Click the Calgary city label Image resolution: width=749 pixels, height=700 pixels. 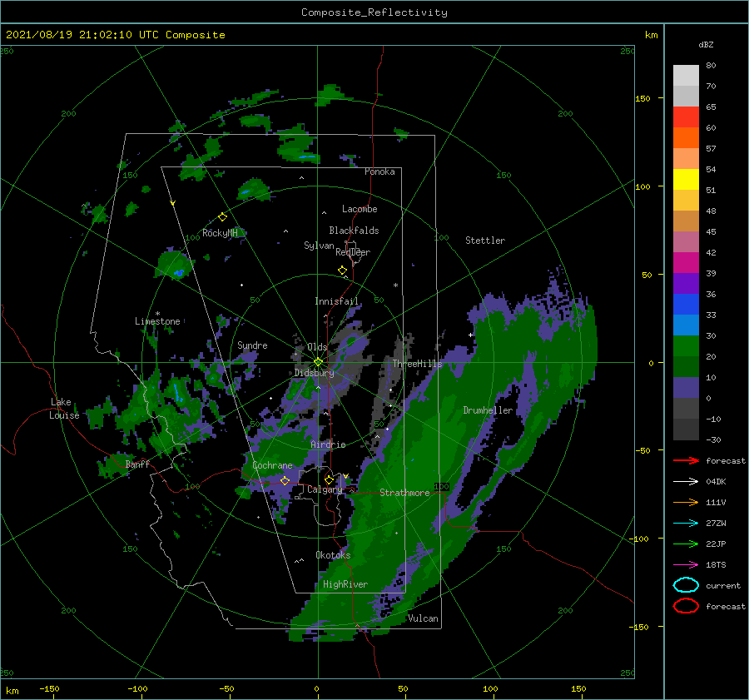[325, 489]
